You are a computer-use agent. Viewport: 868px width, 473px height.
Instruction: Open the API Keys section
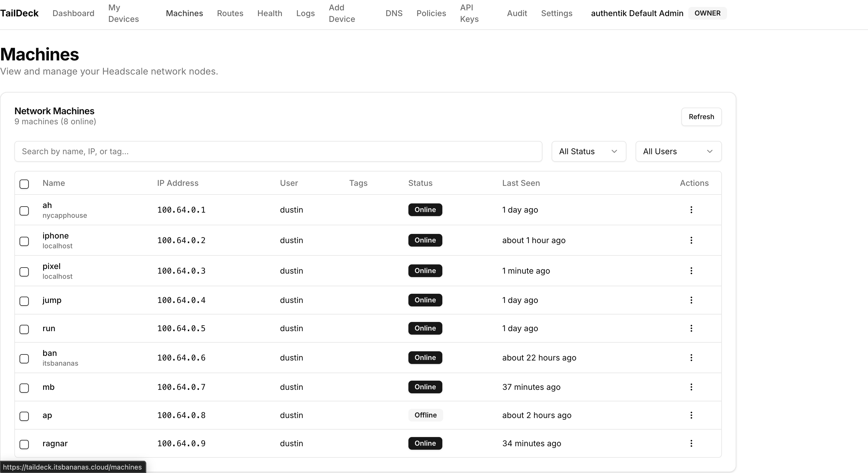pyautogui.click(x=469, y=13)
